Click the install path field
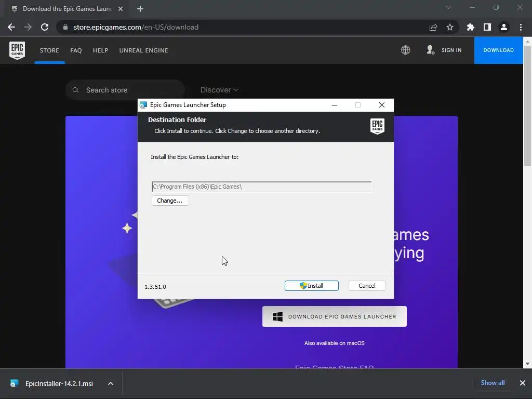 pos(261,187)
